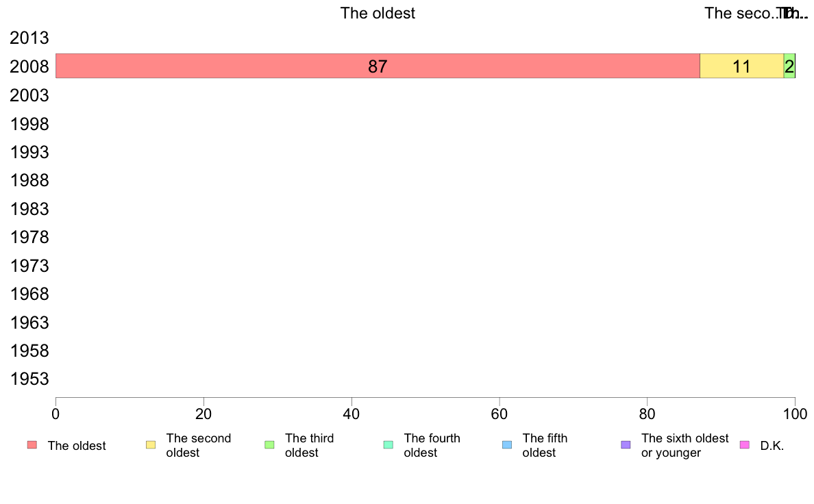The width and height of the screenshot is (814, 504).
Task: Choose year 2008 on the axis
Action: (x=29, y=66)
